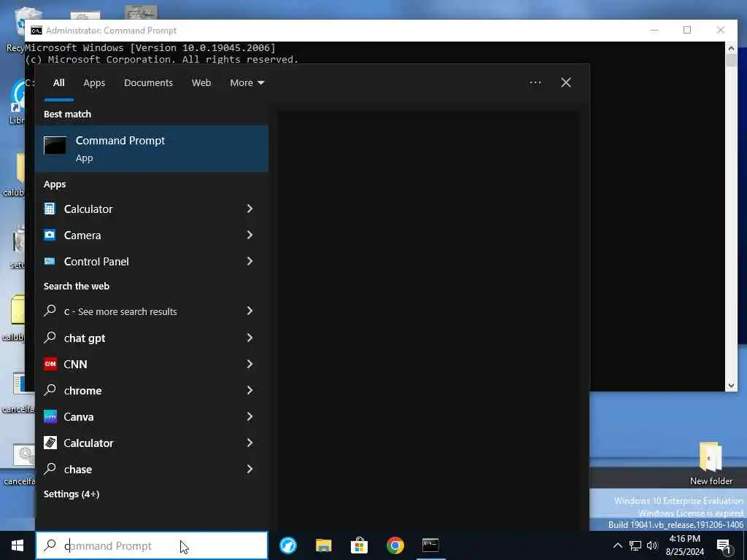Image resolution: width=747 pixels, height=560 pixels.
Task: Show hidden system tray icons
Action: (x=617, y=545)
